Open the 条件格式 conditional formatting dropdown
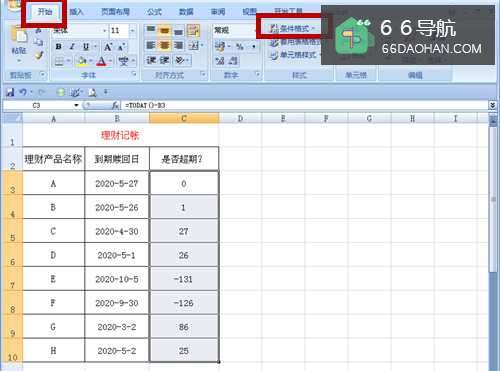The height and width of the screenshot is (371, 500). [292, 29]
